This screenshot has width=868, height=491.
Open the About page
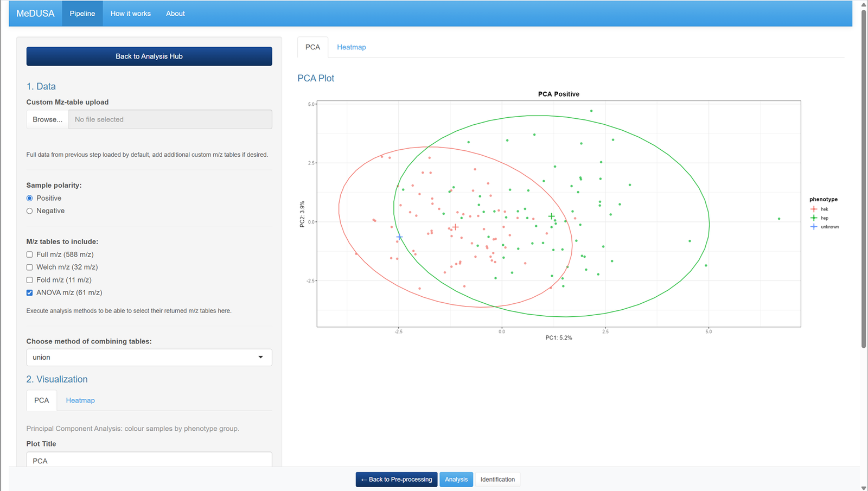point(175,14)
